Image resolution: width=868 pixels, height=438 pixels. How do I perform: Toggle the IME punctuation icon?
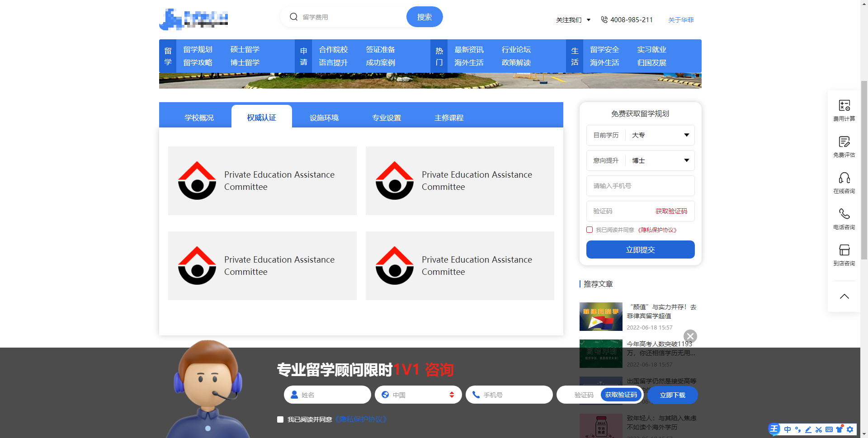pyautogui.click(x=798, y=429)
